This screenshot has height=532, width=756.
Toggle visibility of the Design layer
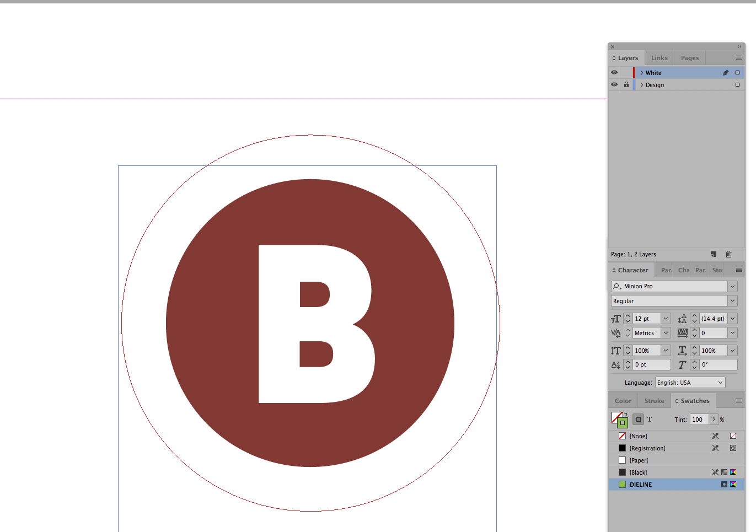[x=614, y=85]
